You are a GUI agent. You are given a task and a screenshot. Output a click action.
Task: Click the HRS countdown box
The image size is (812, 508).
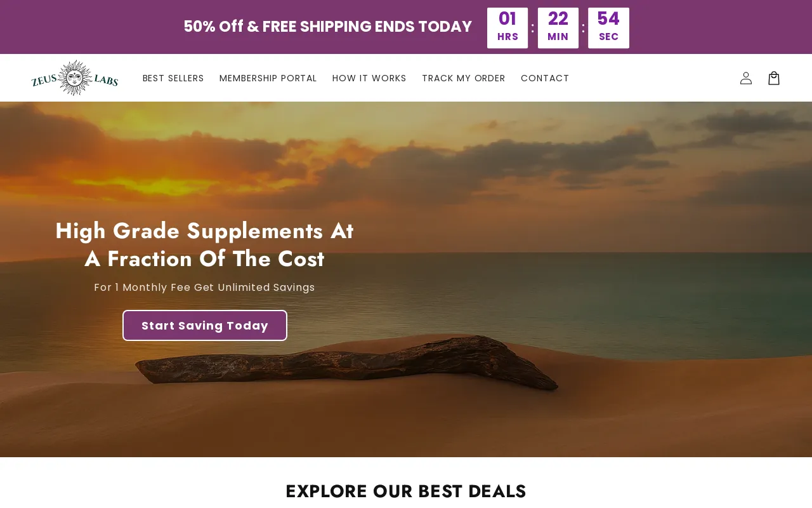[507, 28]
